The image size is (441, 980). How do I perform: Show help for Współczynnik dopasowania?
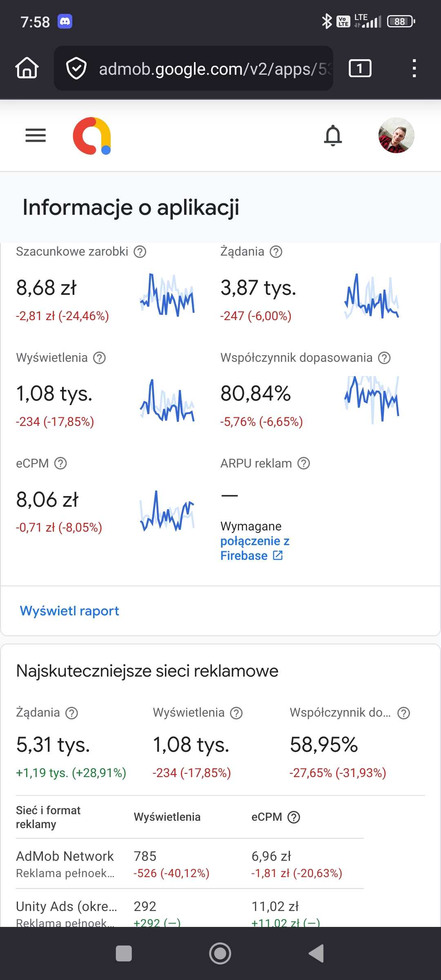click(x=384, y=358)
